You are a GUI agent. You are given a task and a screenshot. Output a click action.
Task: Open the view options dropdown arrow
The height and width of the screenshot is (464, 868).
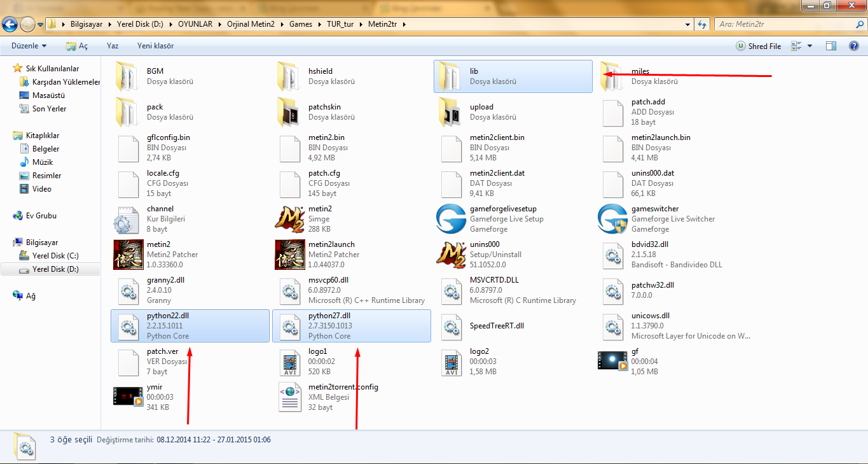[x=809, y=46]
